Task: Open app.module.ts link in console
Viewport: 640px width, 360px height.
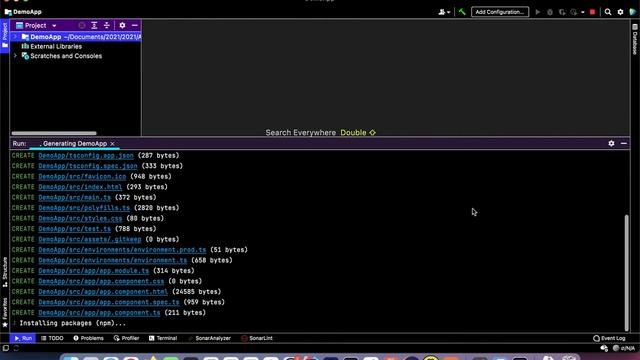Action: (x=93, y=271)
